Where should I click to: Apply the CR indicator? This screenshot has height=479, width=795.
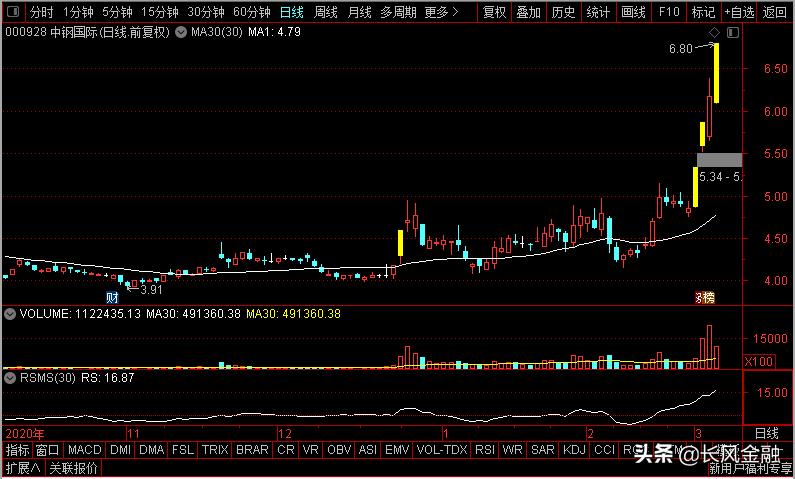(x=286, y=450)
